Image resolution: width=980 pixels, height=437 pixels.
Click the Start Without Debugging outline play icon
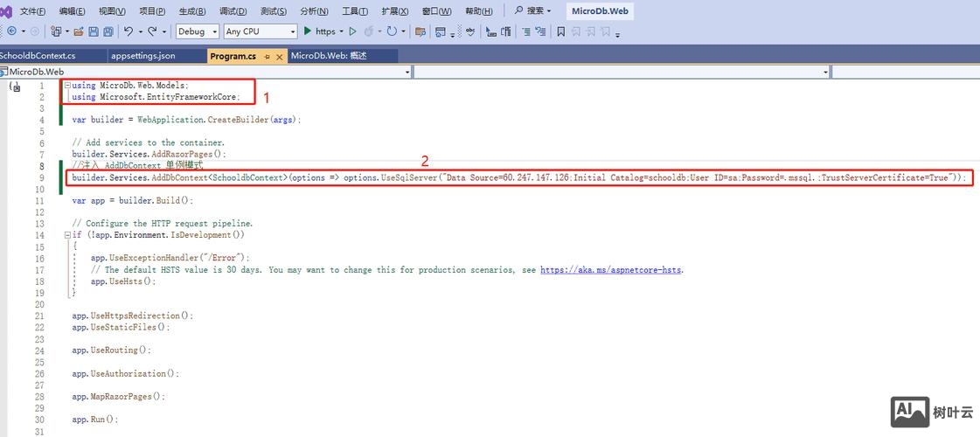point(353,31)
